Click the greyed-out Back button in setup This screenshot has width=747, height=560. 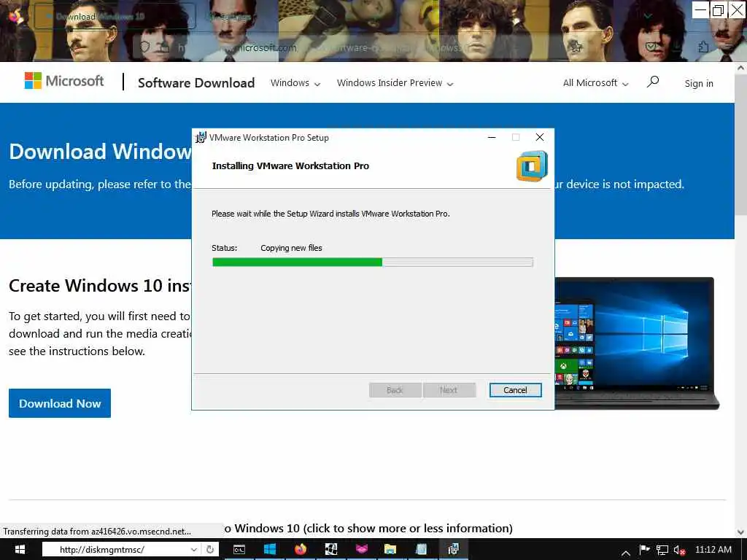point(395,390)
